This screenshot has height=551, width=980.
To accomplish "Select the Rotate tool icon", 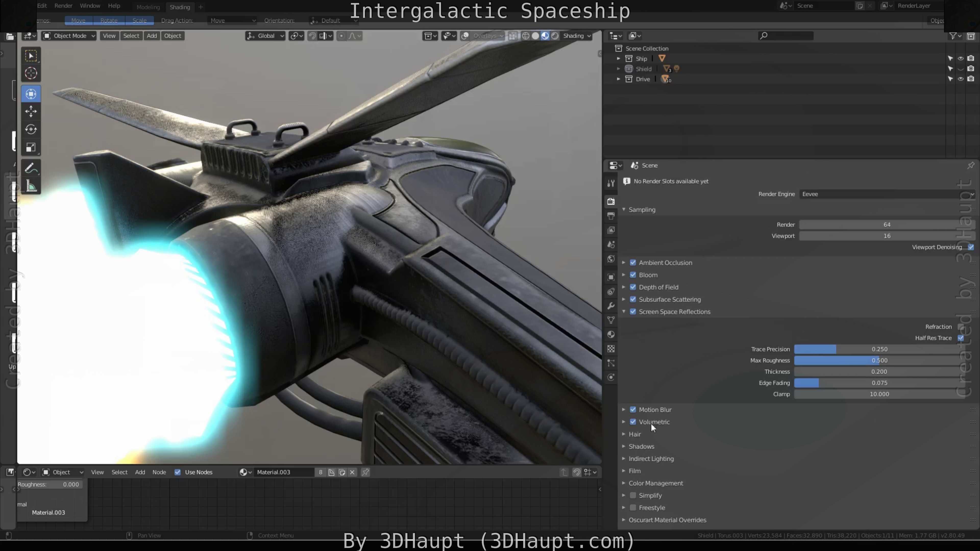I will coord(31,129).
